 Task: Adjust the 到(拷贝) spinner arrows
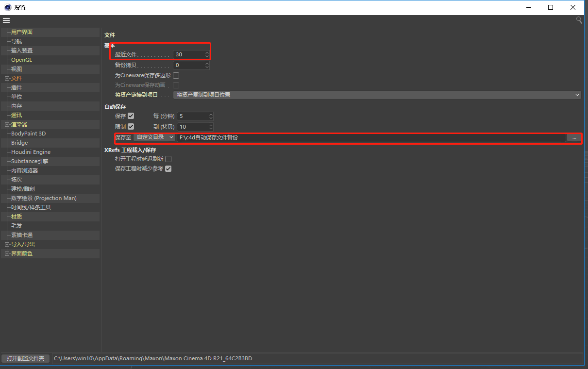211,127
